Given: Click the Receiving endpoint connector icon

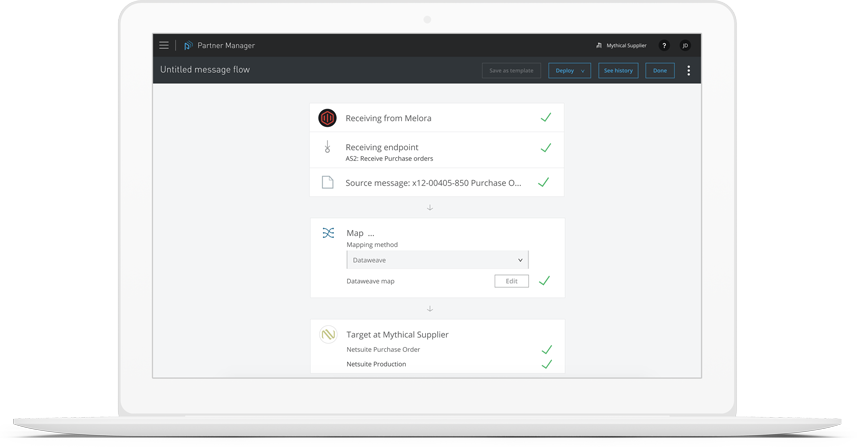Looking at the screenshot, I should [x=327, y=147].
